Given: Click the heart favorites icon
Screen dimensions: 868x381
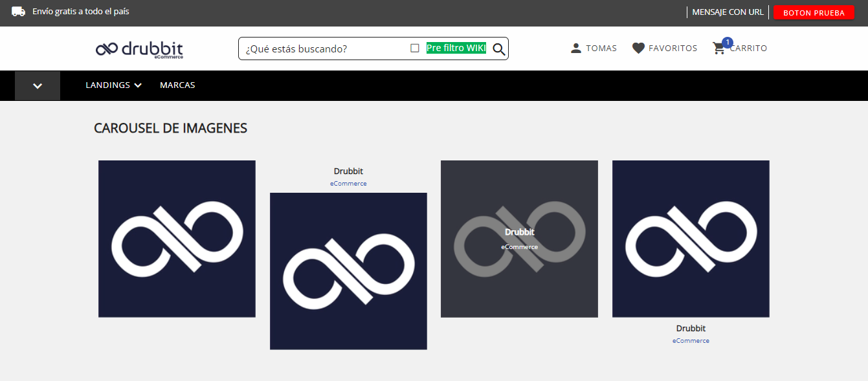Looking at the screenshot, I should click(638, 49).
